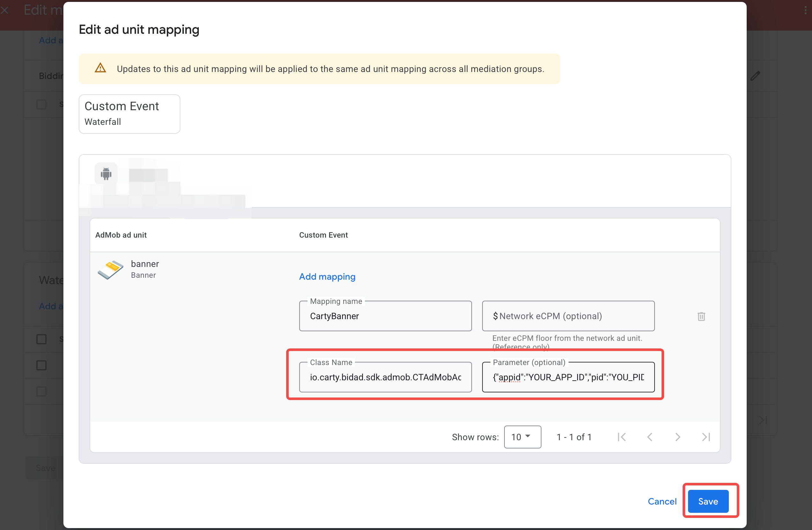Go to first page of rows
Screen dimensions: 812x530
tap(621, 437)
